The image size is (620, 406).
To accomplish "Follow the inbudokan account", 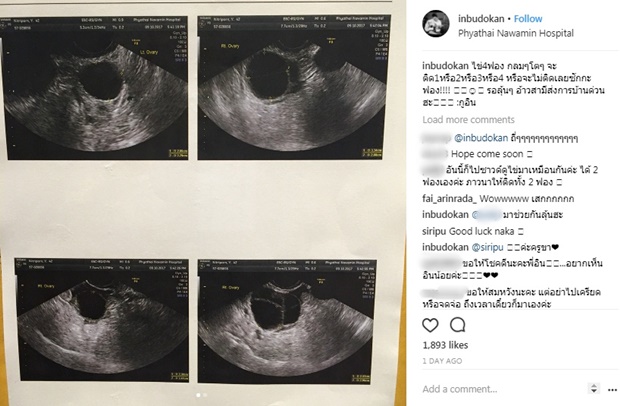I will point(528,19).
